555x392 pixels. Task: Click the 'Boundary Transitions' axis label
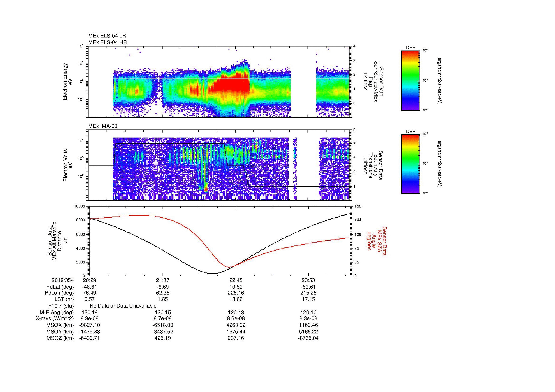[x=373, y=165]
